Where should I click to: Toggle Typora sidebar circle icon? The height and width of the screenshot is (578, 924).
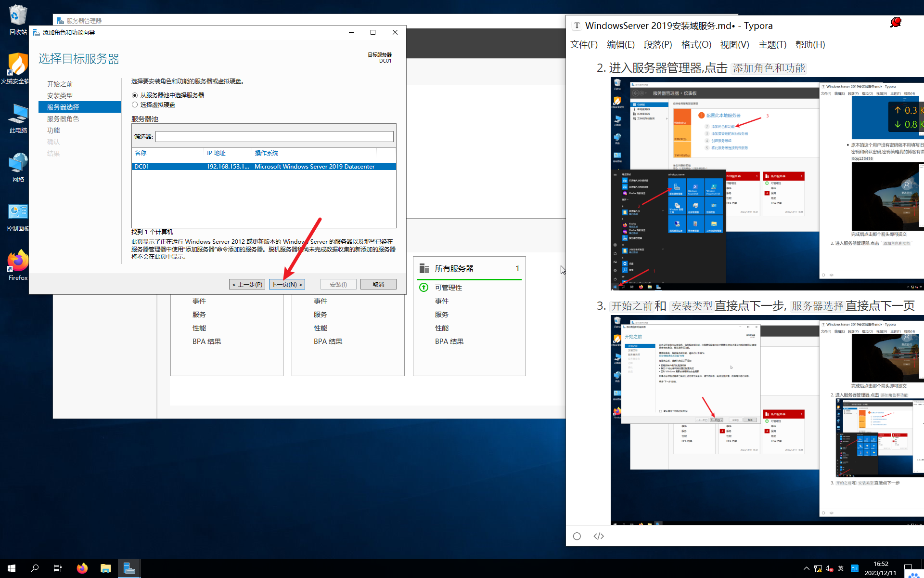577,536
